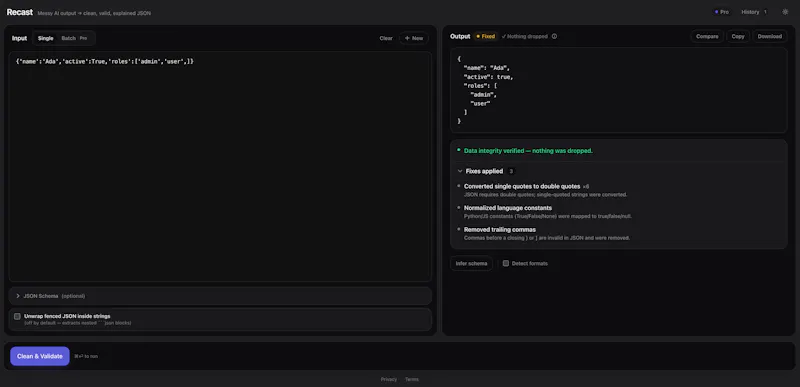The image size is (800, 387).
Task: Click the Input panel heading
Action: pyautogui.click(x=19, y=38)
